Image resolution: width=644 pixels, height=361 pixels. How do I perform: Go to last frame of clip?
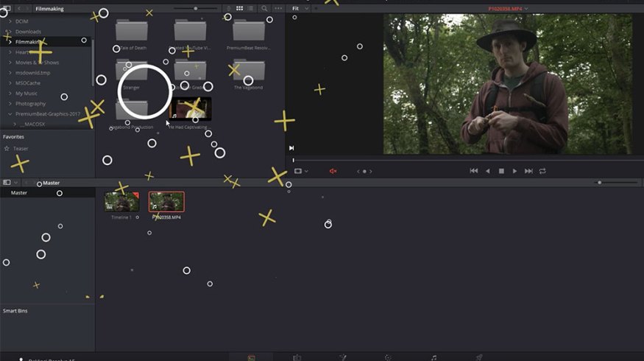(x=528, y=171)
